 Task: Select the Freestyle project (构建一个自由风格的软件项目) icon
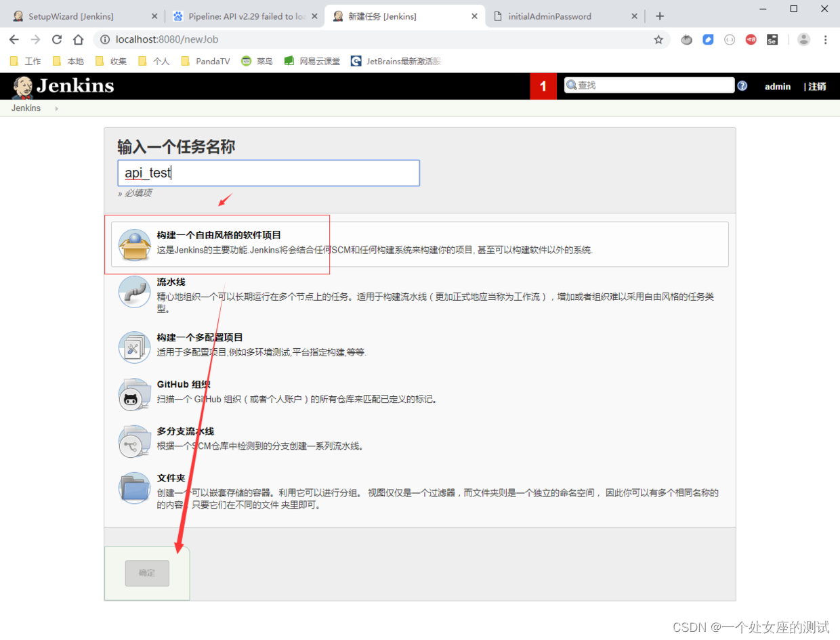point(134,244)
